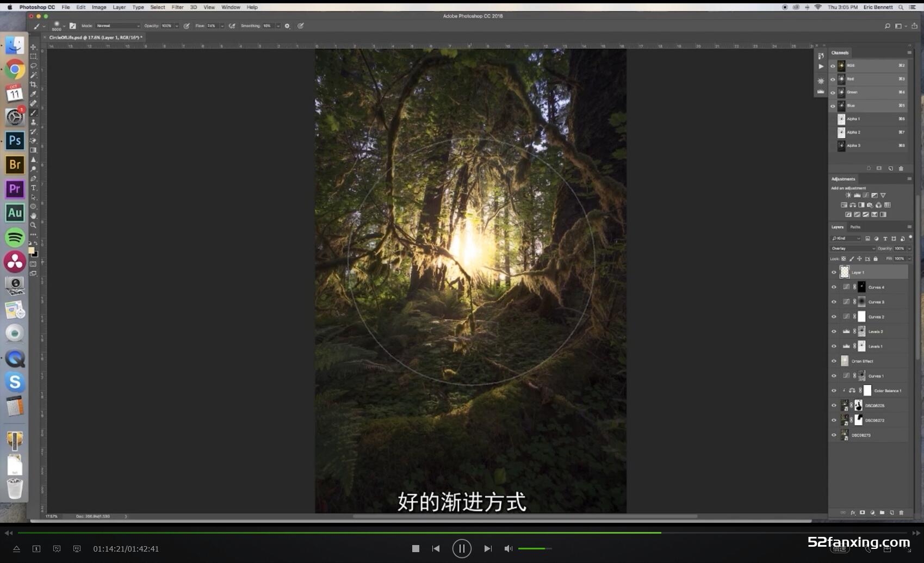Mute the video player volume
924x563 pixels.
pyautogui.click(x=508, y=548)
